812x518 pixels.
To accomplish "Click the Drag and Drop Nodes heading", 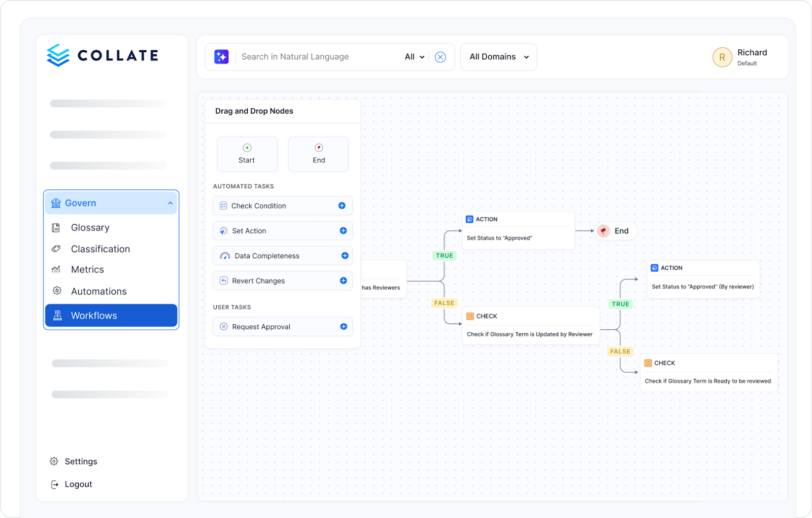I will click(254, 111).
